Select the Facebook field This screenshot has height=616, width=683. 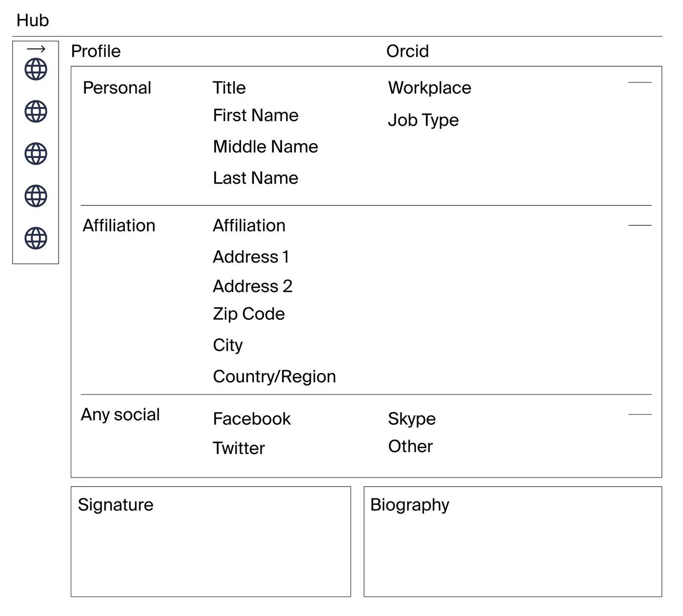(x=252, y=419)
